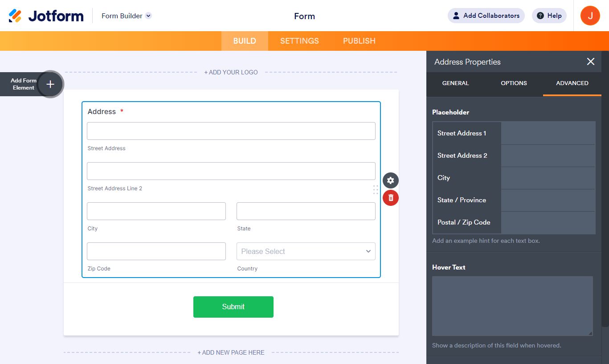Viewport: 609px width, 364px height.
Task: Click the Street Address Line 2 sublabel
Action: click(115, 188)
